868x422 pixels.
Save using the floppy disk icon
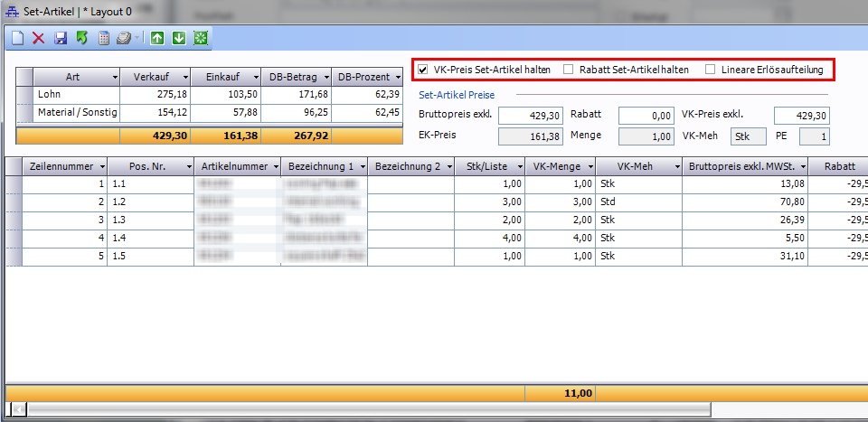point(61,38)
